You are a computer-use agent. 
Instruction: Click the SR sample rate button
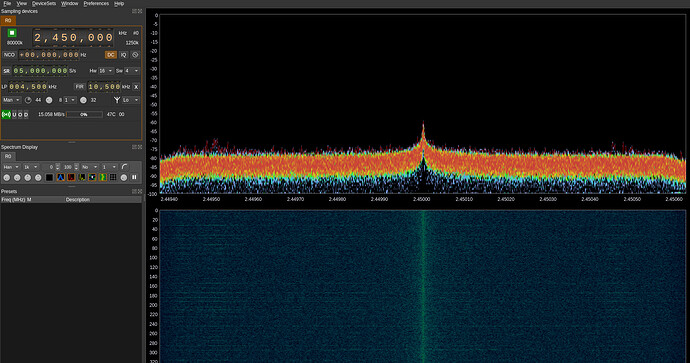tap(7, 71)
